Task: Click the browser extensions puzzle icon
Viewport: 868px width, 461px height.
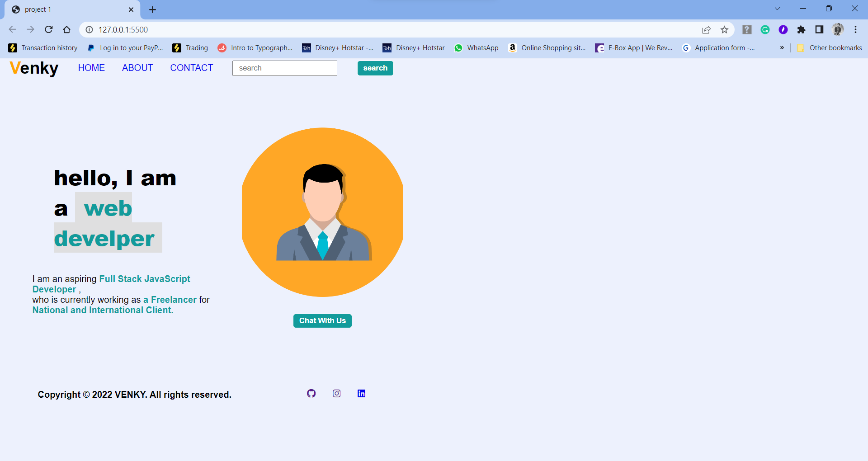Action: [x=802, y=29]
